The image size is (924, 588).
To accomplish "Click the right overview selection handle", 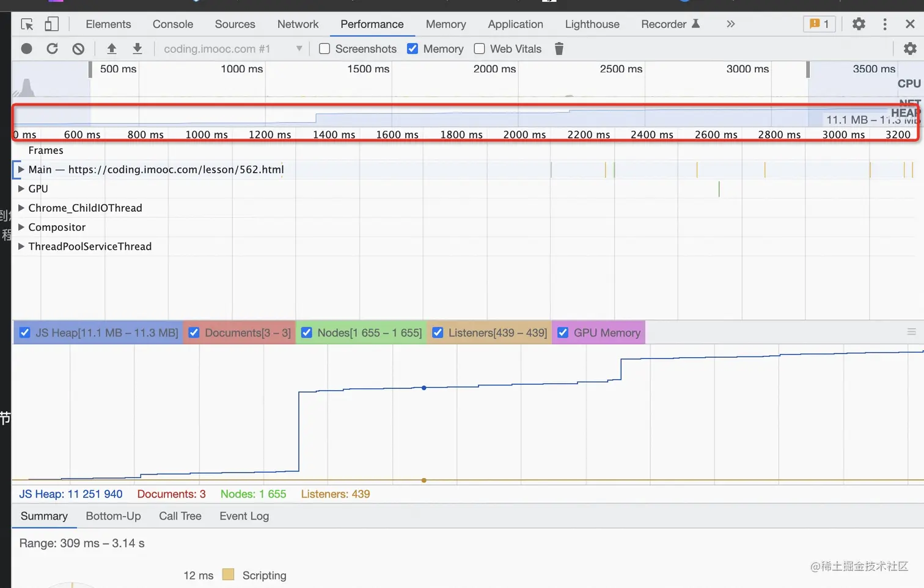I will [808, 70].
